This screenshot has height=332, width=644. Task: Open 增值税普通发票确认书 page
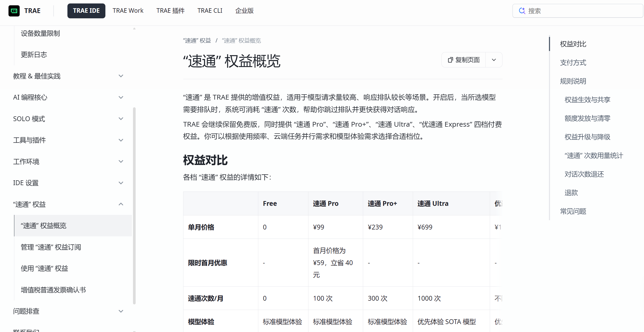(53, 290)
